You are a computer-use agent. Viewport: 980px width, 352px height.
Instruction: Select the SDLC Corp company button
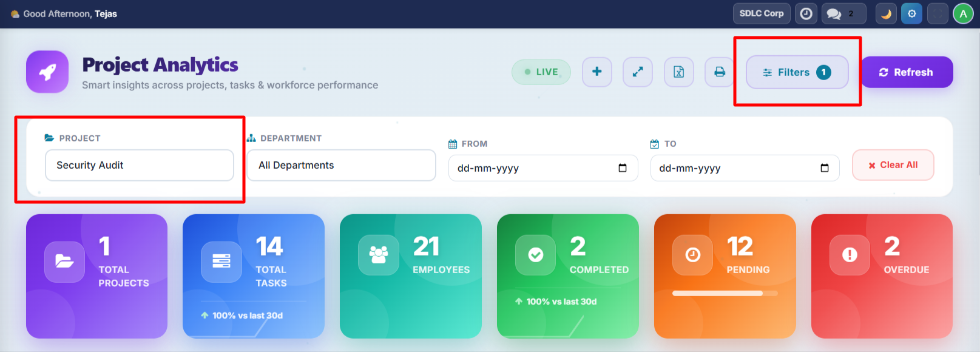click(x=762, y=13)
